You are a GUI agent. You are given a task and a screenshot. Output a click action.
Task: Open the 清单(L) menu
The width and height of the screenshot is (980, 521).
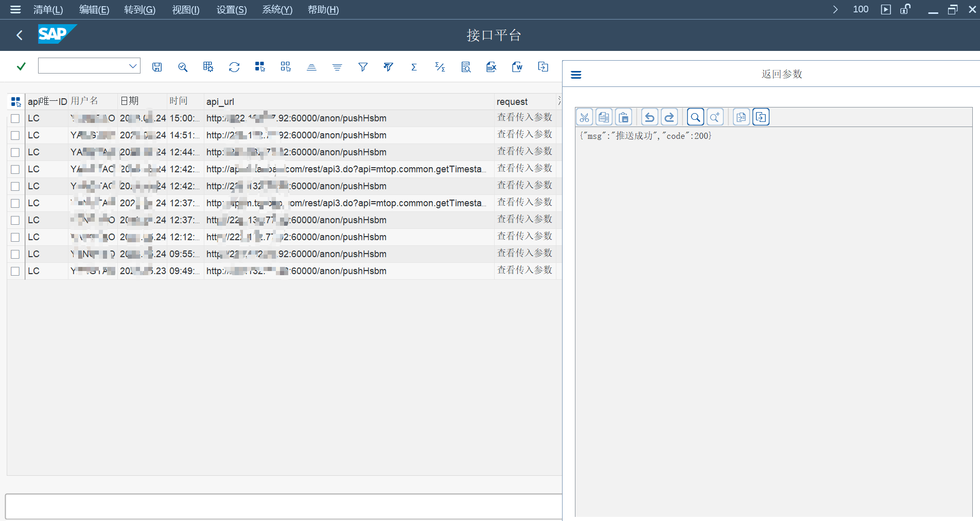click(48, 10)
